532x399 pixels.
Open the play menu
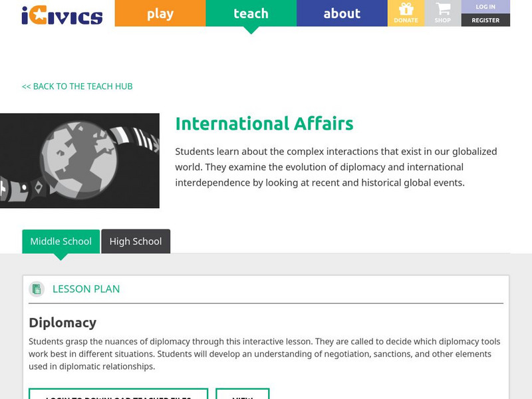(160, 13)
